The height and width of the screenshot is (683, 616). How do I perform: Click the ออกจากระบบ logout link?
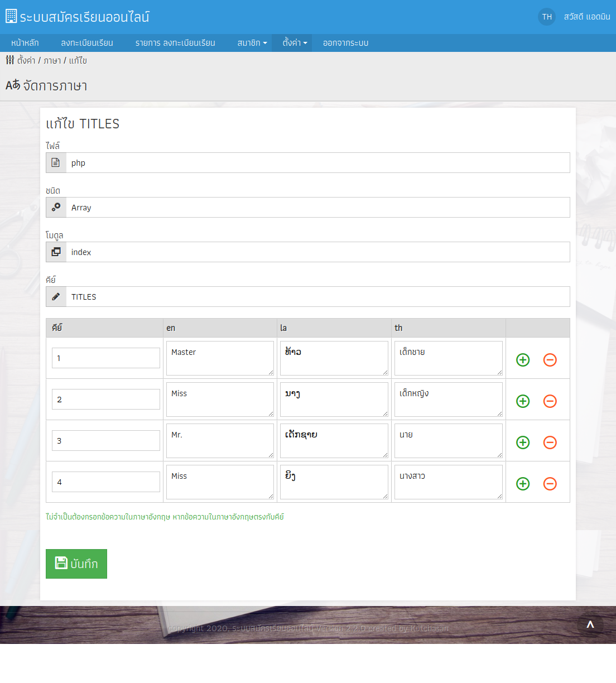tap(345, 43)
